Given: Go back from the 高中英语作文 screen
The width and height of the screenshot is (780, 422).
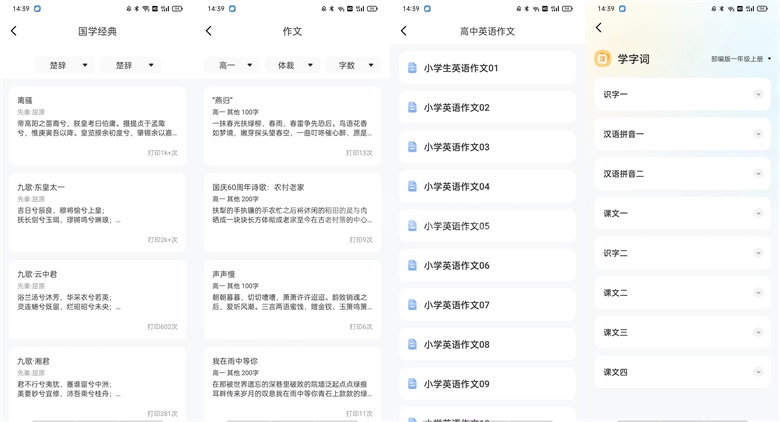Looking at the screenshot, I should click(404, 31).
